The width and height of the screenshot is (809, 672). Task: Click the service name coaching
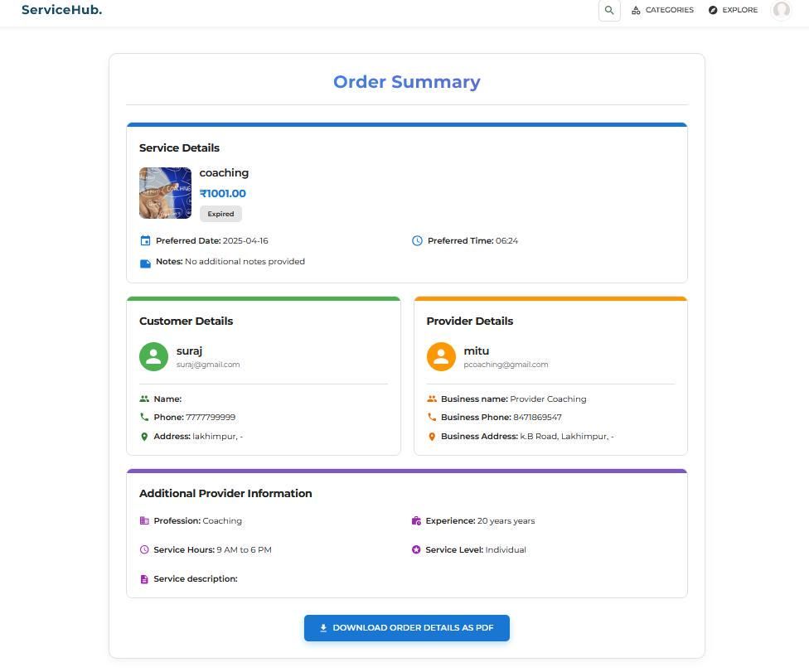[x=224, y=173]
